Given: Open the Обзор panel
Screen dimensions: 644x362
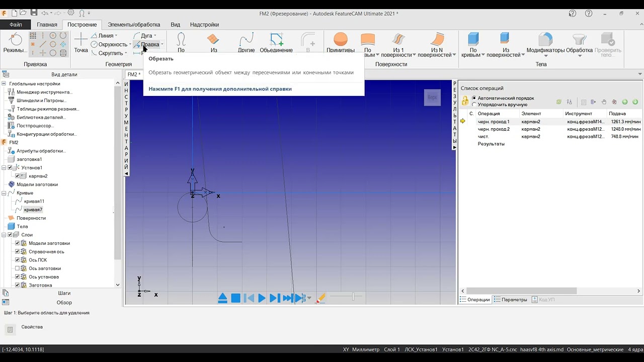Looking at the screenshot, I should coord(64,303).
